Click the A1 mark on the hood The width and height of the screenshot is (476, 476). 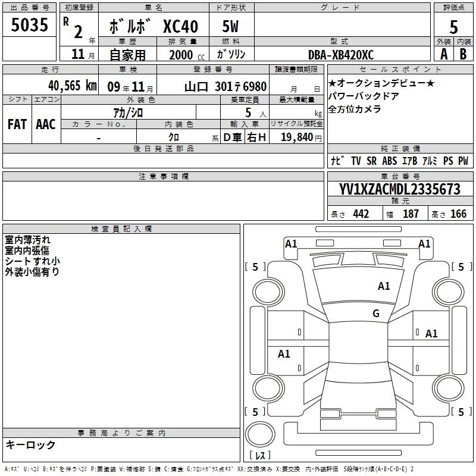pyautogui.click(x=384, y=286)
